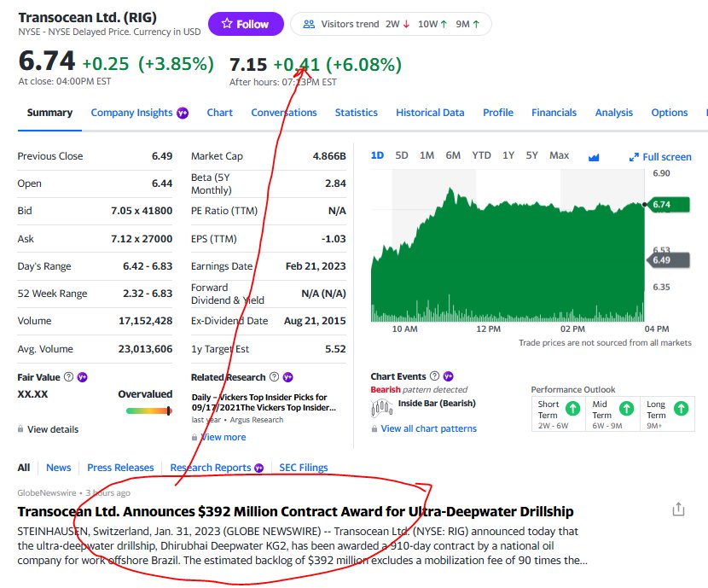Screen dimensions: 708x588
Task: Click the star icon in Follow button
Action: (x=227, y=24)
